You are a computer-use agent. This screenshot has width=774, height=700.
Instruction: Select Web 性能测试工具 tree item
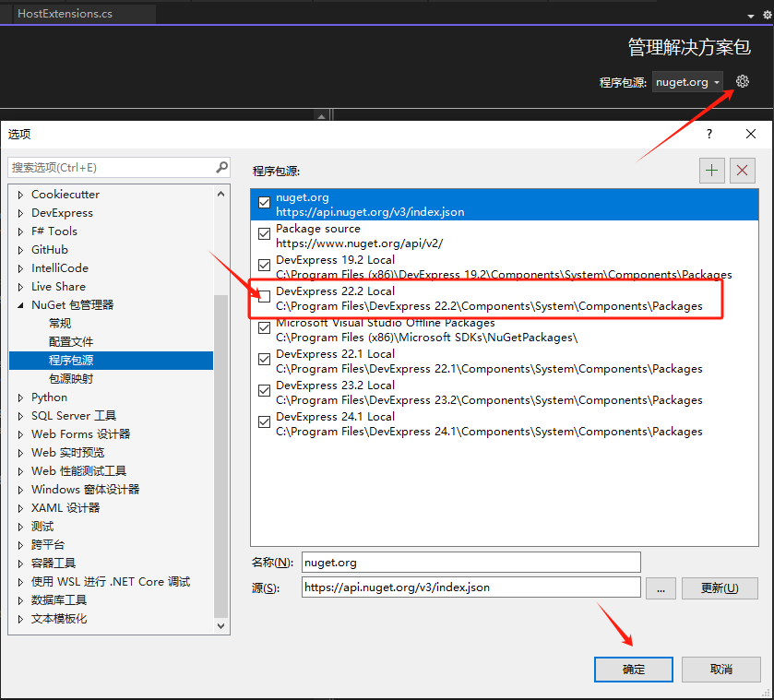click(x=78, y=471)
